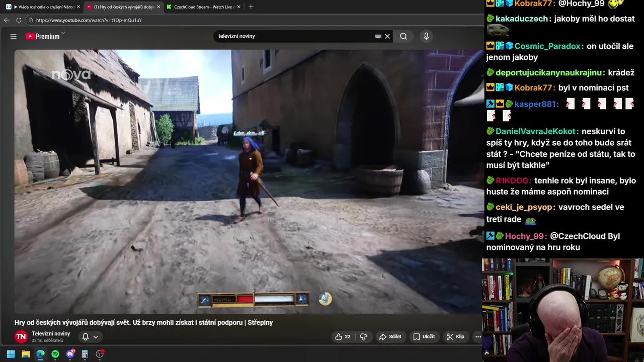This screenshot has height=362, width=644.
Task: Click username R1KDOG in chat
Action: pyautogui.click(x=512, y=180)
